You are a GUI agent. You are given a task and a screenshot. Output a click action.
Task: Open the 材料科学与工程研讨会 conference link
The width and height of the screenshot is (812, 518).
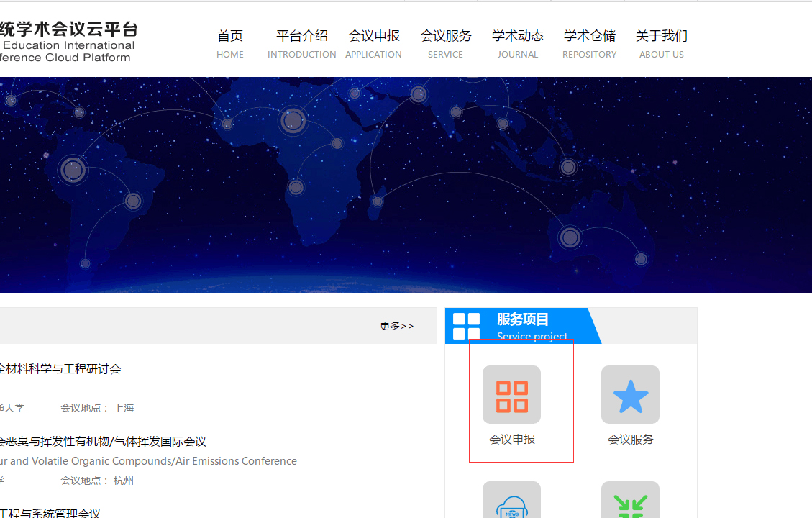click(x=60, y=369)
